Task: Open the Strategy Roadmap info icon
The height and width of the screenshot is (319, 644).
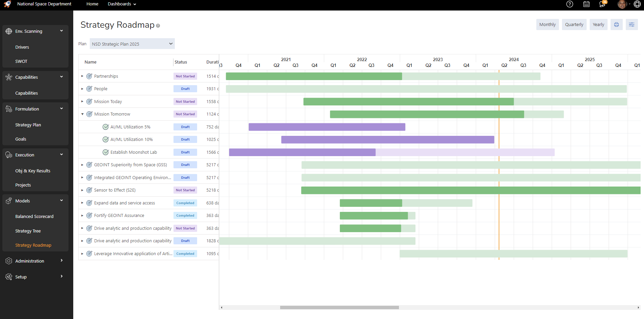Action: 158,25
